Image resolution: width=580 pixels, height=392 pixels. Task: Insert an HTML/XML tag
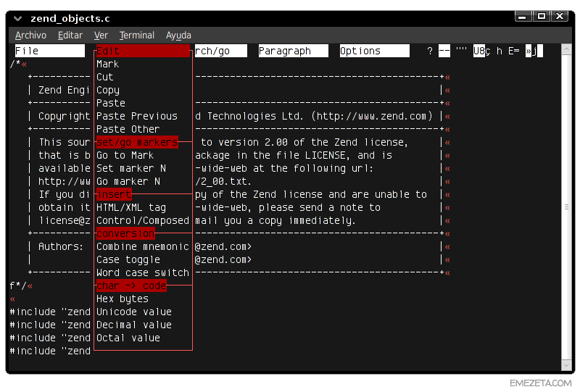(x=131, y=207)
